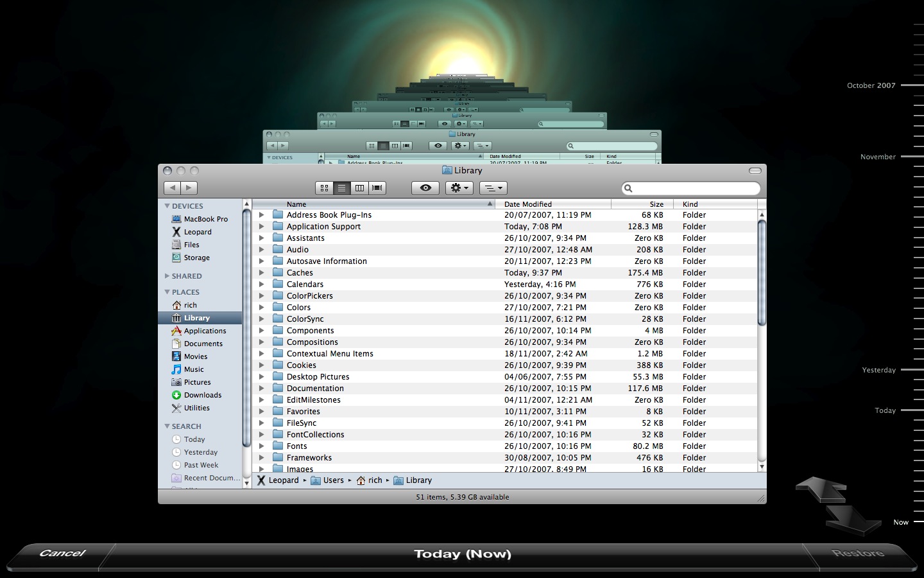This screenshot has height=578, width=924.
Task: Open Downloads in sidebar Places
Action: [202, 395]
